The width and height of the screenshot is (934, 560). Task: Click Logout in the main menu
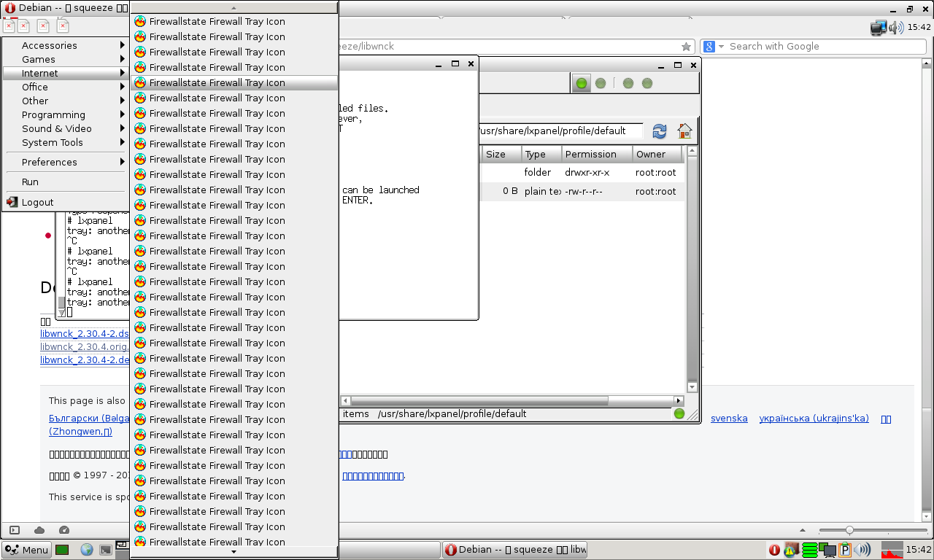(x=65, y=202)
